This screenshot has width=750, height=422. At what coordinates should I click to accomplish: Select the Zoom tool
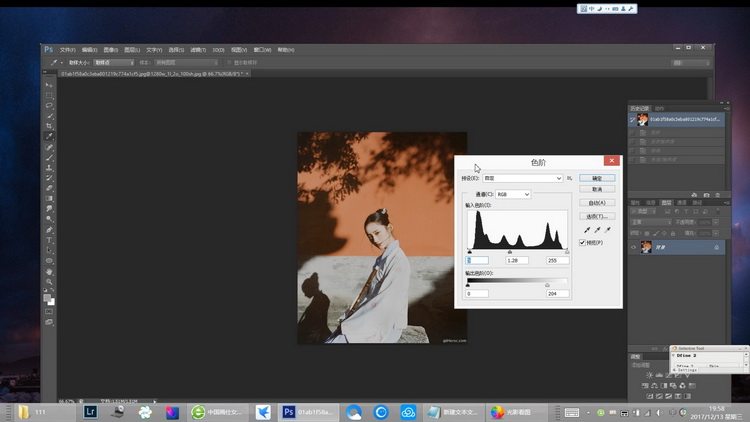coord(49,282)
